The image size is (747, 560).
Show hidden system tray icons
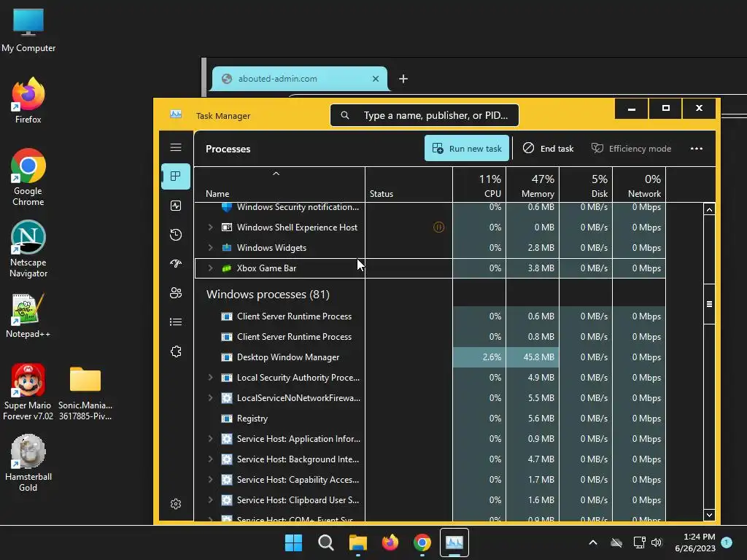click(593, 542)
